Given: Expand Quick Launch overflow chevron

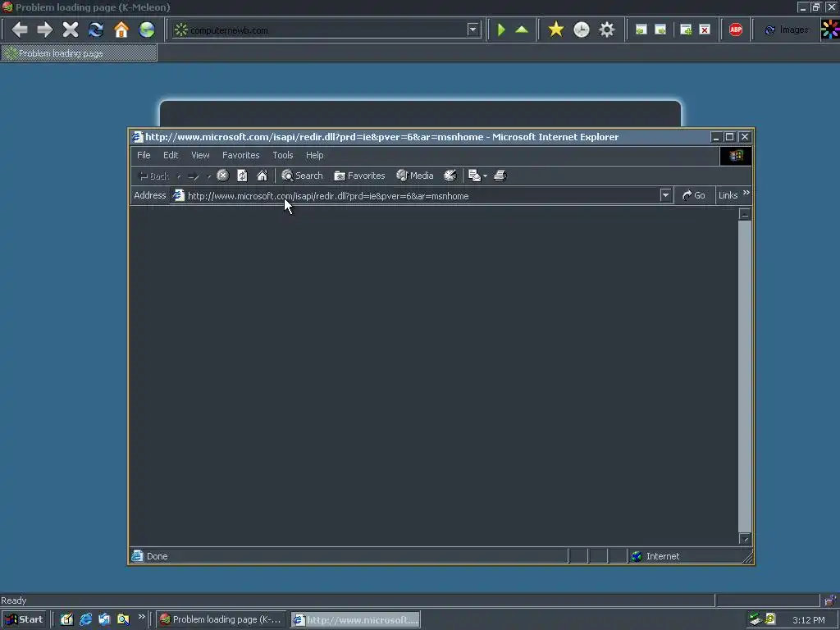Looking at the screenshot, I should (x=141, y=617).
